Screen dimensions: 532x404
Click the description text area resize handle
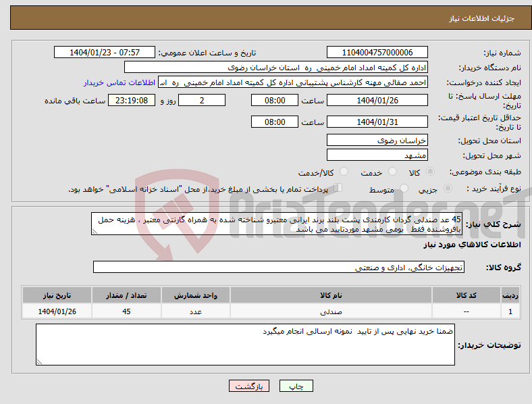(95, 232)
